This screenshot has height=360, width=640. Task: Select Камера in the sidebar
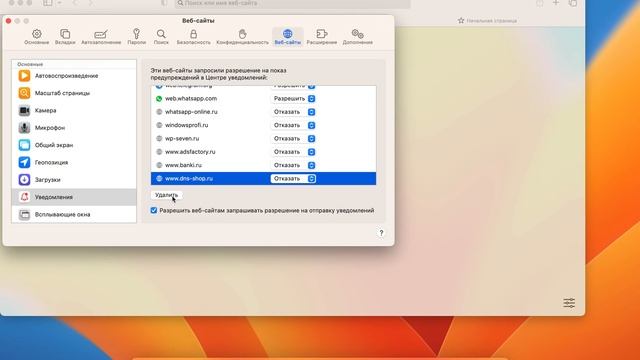(74, 111)
